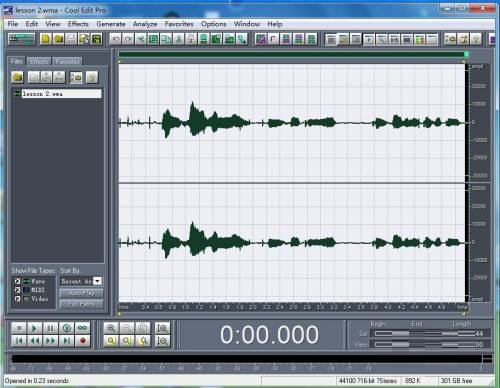Click the lower channel waveform

292,243
